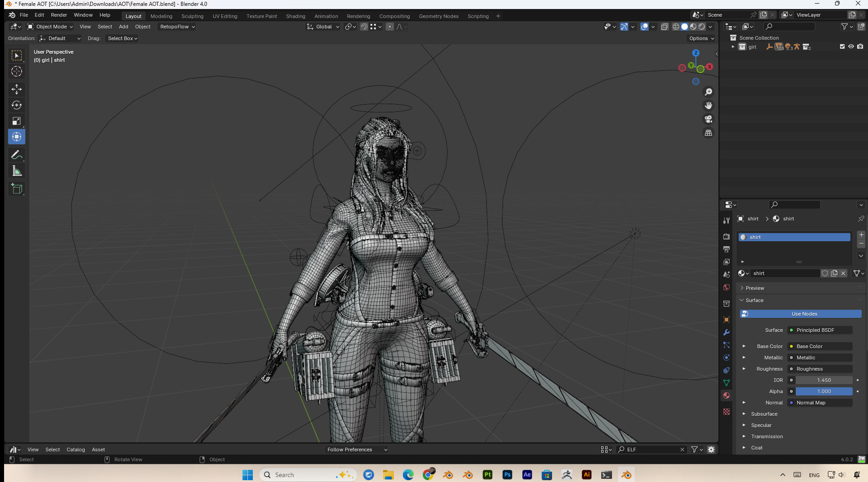Viewport: 868px width, 482px height.
Task: Select the Transform tool
Action: (17, 137)
